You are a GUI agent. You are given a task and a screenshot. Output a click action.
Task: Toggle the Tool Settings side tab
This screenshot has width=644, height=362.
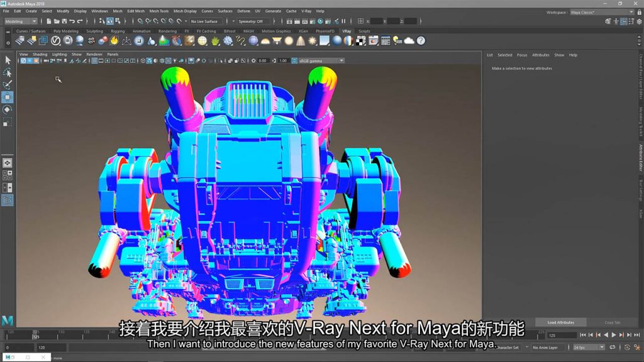click(x=640, y=190)
